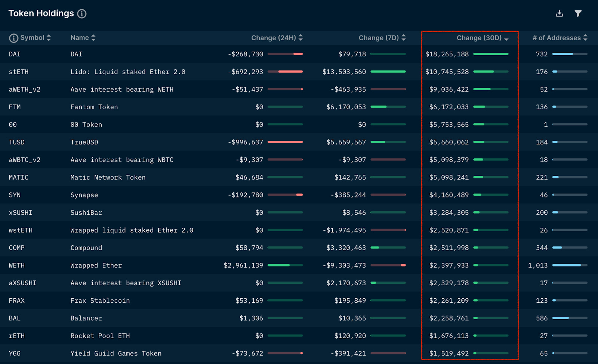
Task: Click DAI address count 732
Action: pyautogui.click(x=542, y=54)
